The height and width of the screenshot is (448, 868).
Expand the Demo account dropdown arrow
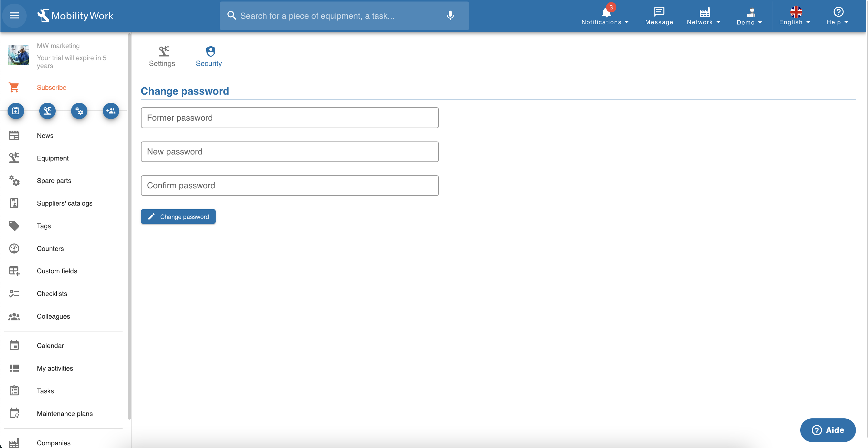point(760,23)
